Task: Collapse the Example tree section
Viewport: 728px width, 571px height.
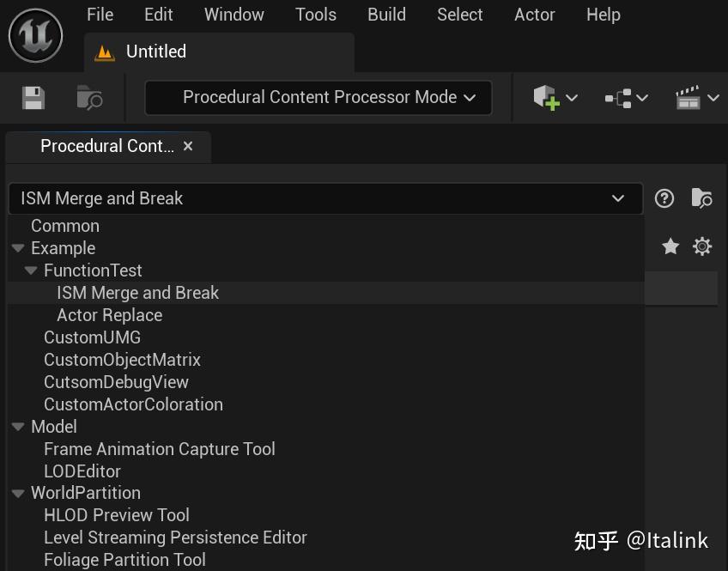Action: point(17,248)
